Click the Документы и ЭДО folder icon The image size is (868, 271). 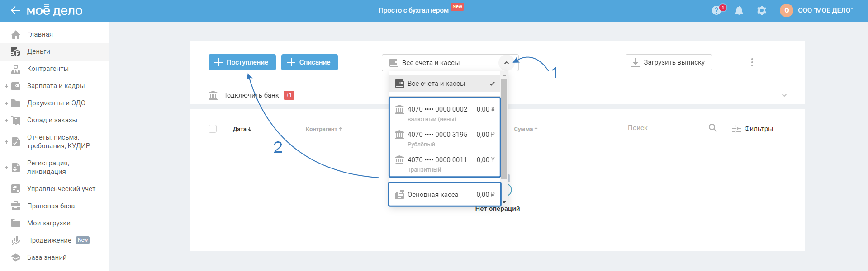click(x=16, y=103)
